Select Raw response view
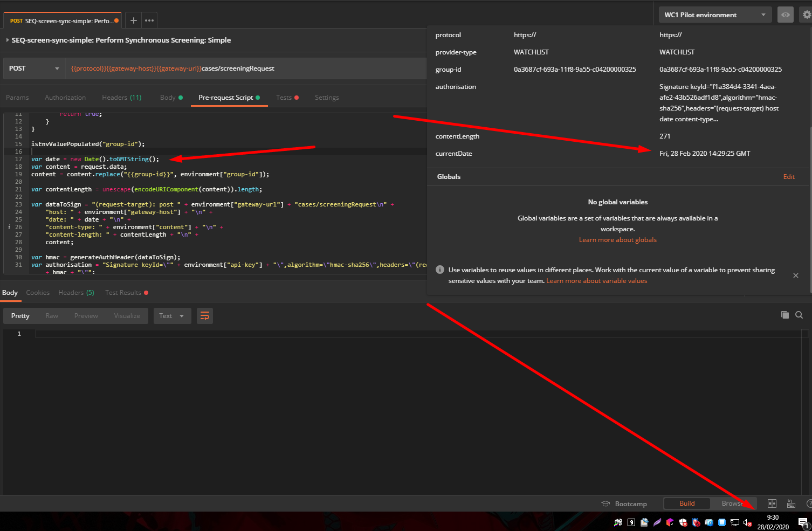812x531 pixels. (x=52, y=316)
